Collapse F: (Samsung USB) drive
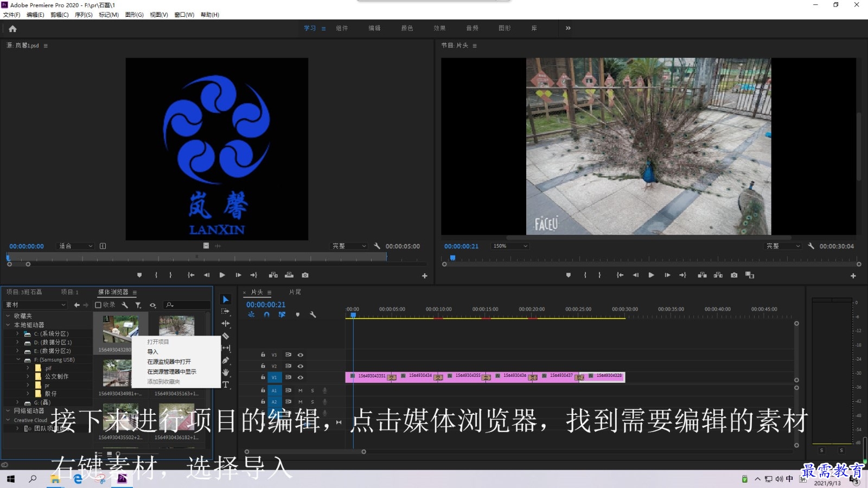The width and height of the screenshot is (868, 488). pyautogui.click(x=18, y=359)
